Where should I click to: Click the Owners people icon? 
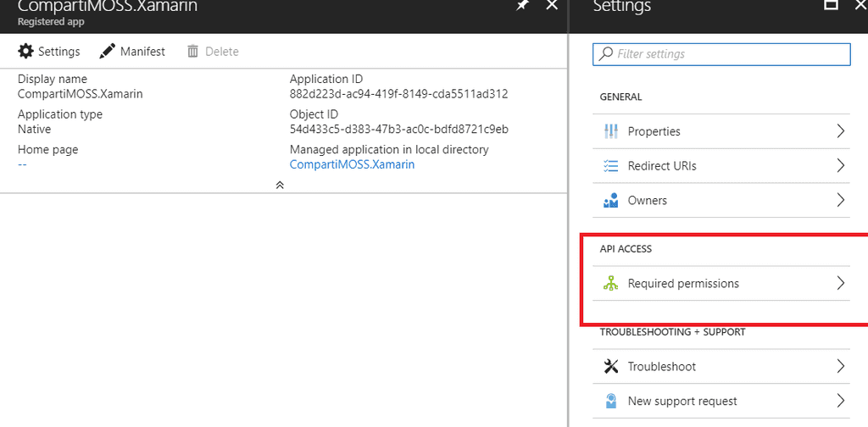click(610, 201)
